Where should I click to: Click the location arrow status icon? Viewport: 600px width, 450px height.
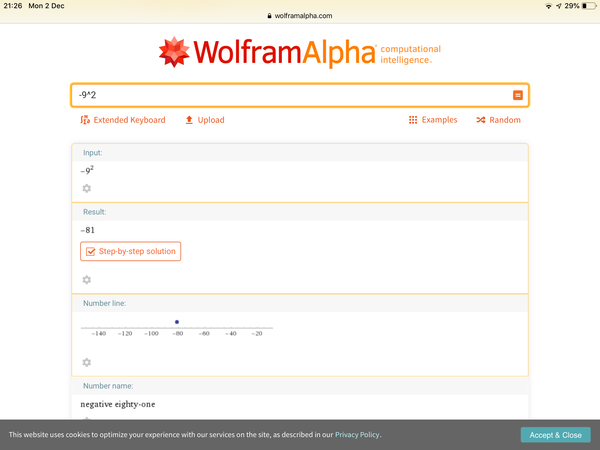[559, 6]
